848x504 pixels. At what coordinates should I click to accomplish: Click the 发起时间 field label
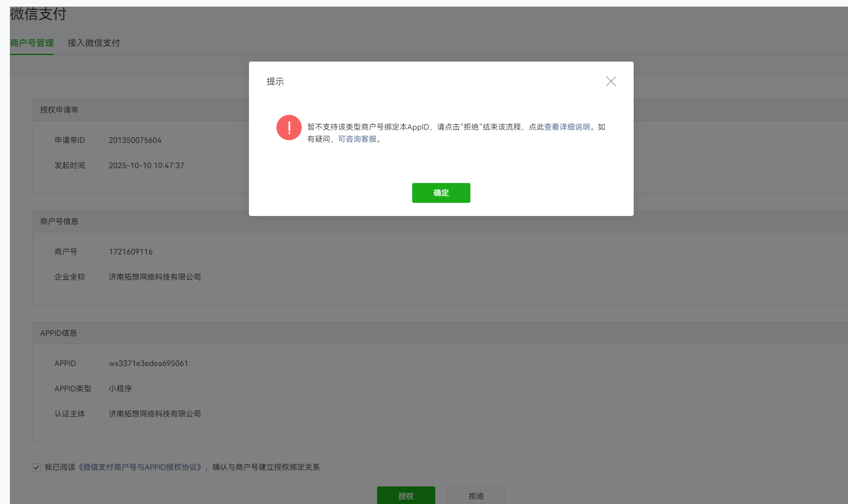[70, 165]
